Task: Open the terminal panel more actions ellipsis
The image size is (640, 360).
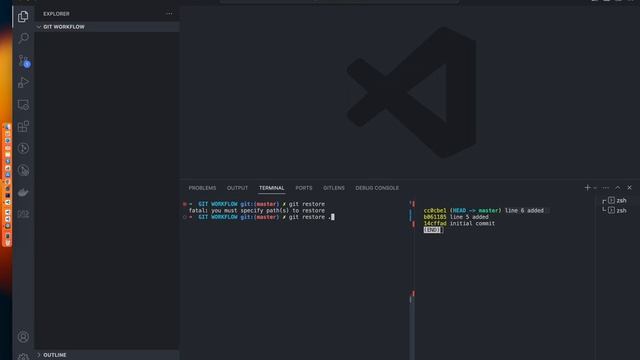Action: 606,188
